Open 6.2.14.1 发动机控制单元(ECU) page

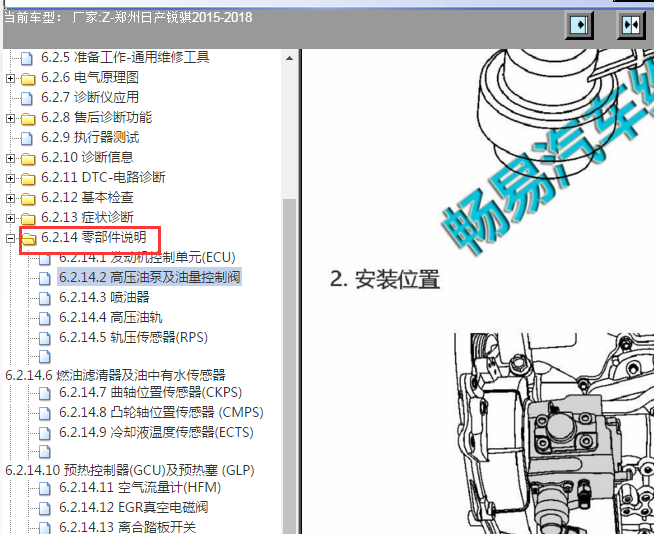[x=147, y=257]
